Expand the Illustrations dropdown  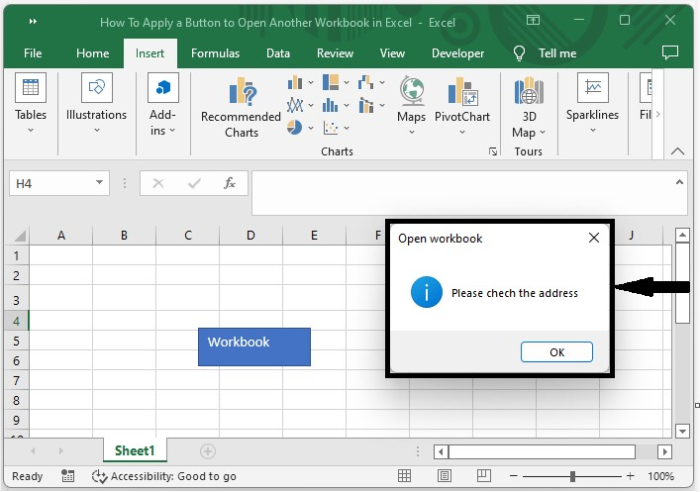96,130
